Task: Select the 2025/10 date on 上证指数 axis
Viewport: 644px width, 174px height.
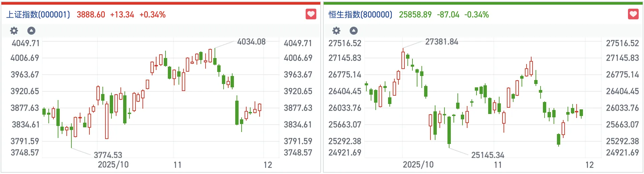Action: tap(113, 165)
